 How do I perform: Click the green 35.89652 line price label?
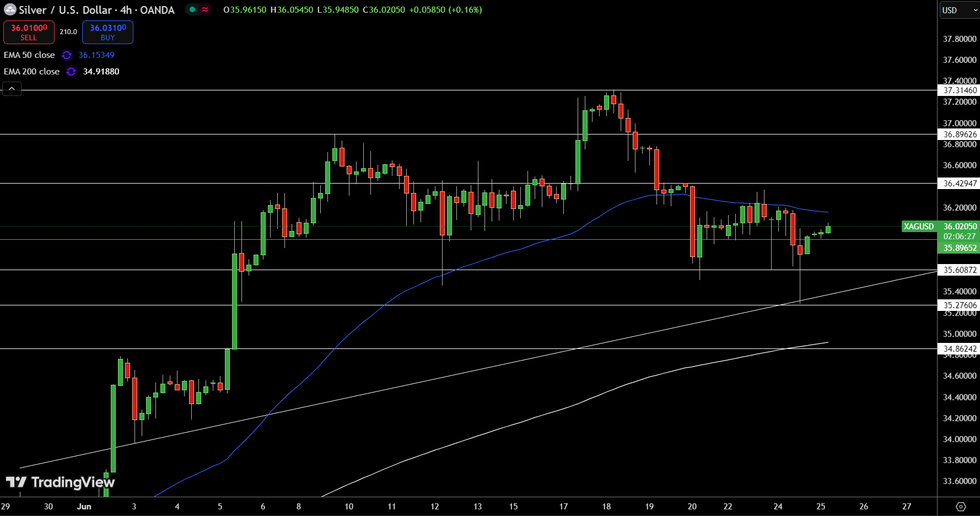pos(960,248)
